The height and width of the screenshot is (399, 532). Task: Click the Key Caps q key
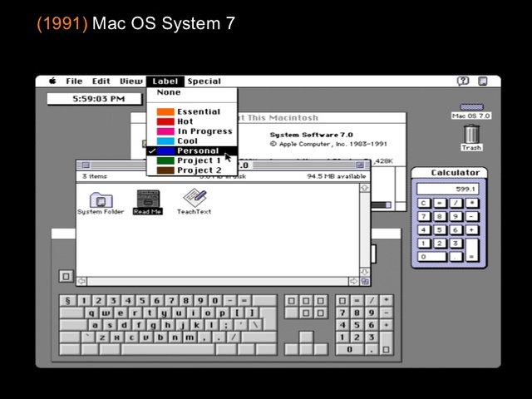91,313
